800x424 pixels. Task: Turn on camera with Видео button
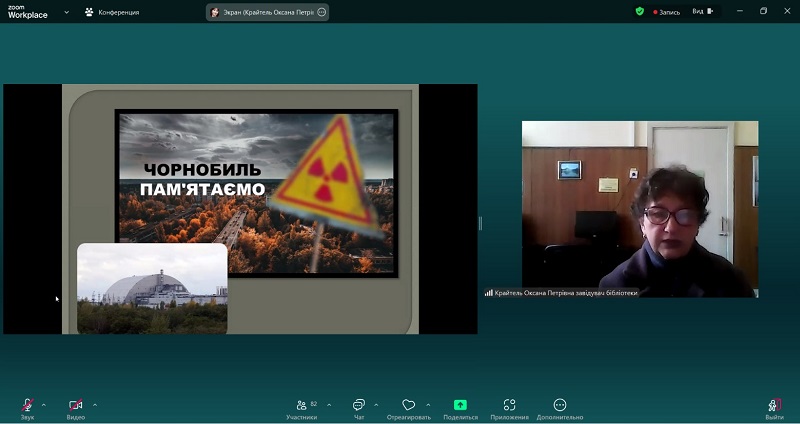pyautogui.click(x=76, y=405)
